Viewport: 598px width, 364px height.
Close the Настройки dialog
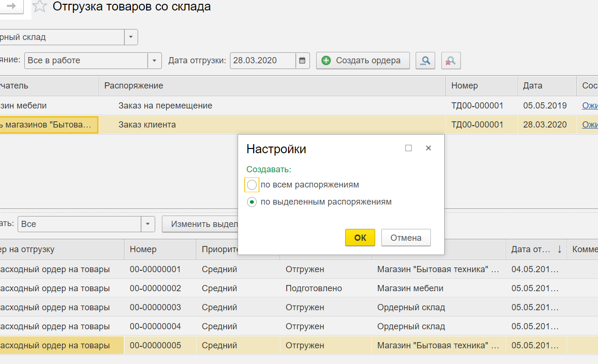[x=428, y=148]
